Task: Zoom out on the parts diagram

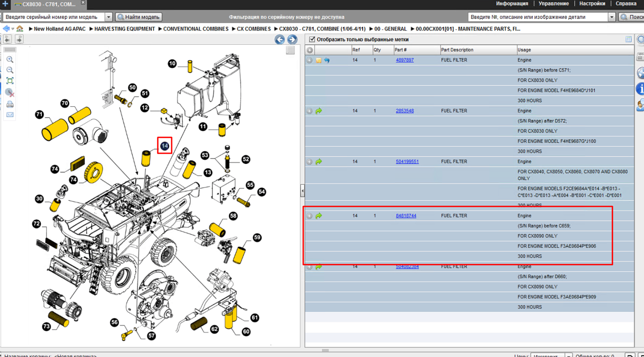Action: pos(10,70)
